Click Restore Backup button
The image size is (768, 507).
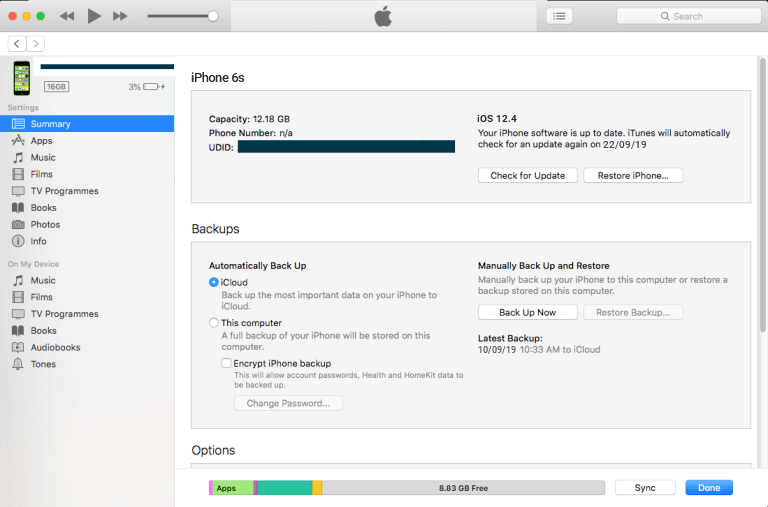coord(633,313)
